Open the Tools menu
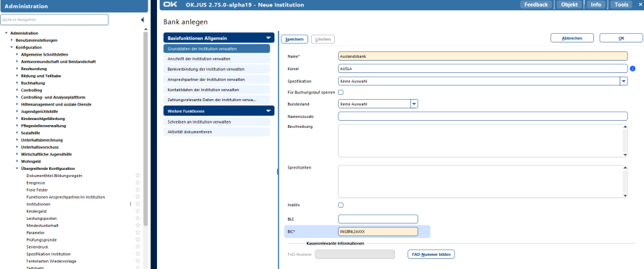The width and height of the screenshot is (644, 269). [622, 4]
